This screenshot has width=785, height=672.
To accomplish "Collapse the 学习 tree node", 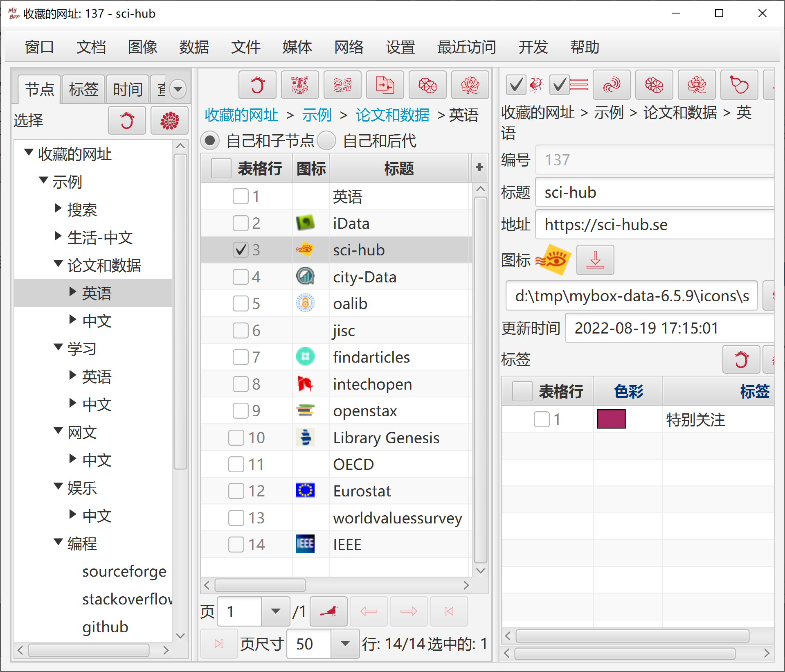I will coord(58,347).
